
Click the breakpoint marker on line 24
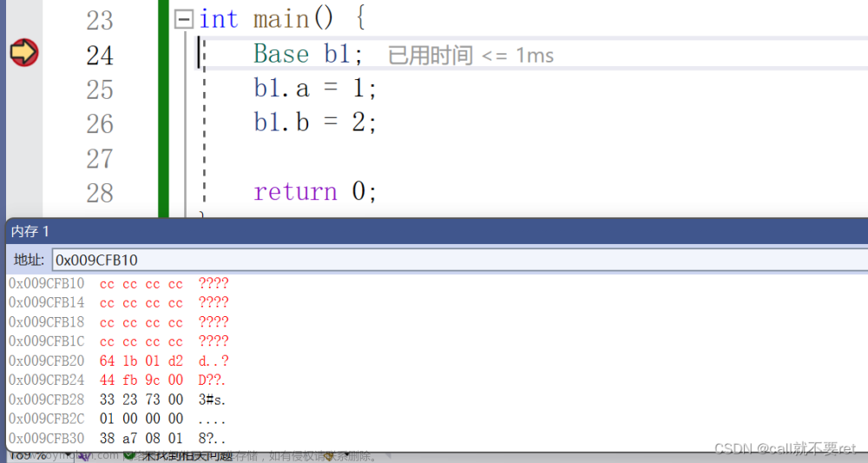pos(23,53)
